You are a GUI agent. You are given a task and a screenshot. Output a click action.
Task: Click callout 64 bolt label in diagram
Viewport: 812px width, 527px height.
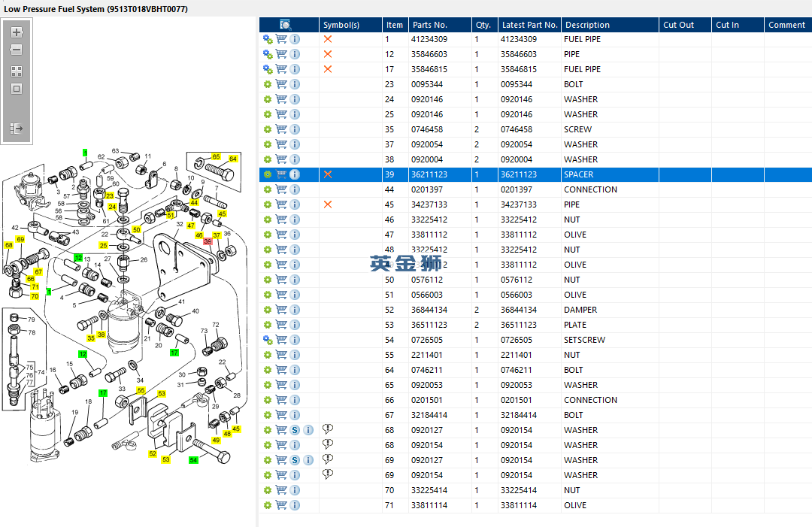pyautogui.click(x=233, y=159)
